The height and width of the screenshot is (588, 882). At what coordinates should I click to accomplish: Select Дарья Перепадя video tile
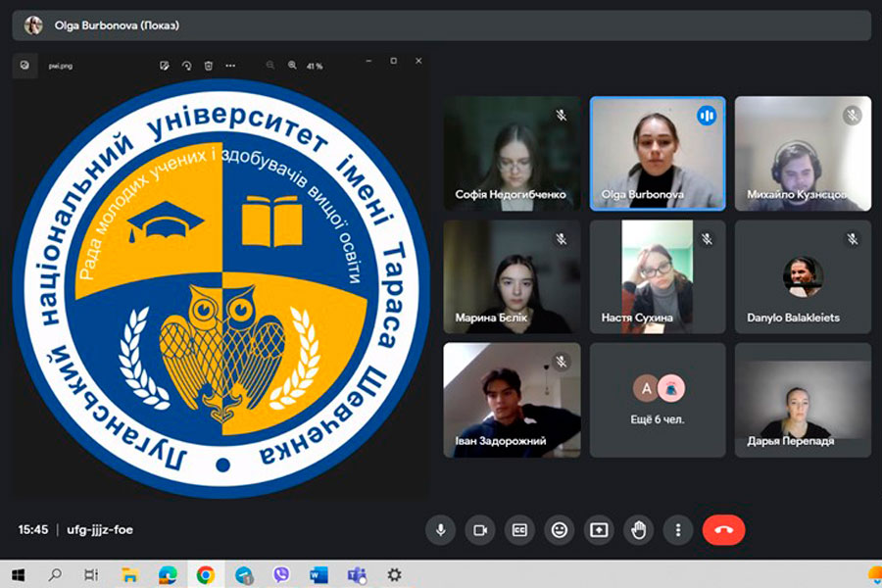click(803, 400)
